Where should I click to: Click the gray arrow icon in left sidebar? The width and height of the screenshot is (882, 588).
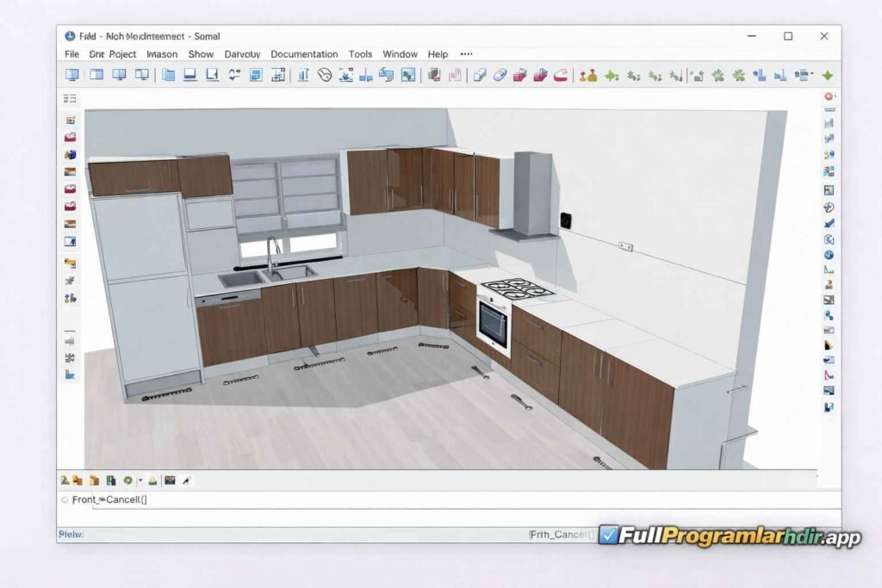(71, 340)
